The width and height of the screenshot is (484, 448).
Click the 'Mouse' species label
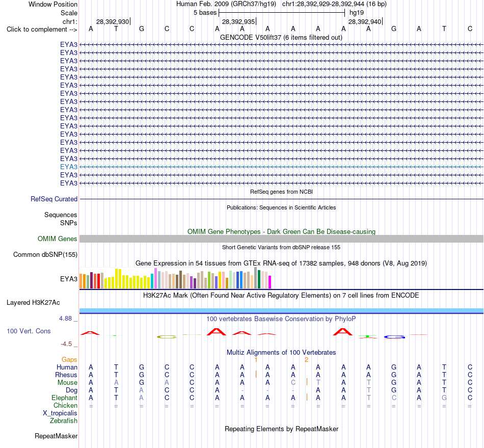(x=67, y=383)
